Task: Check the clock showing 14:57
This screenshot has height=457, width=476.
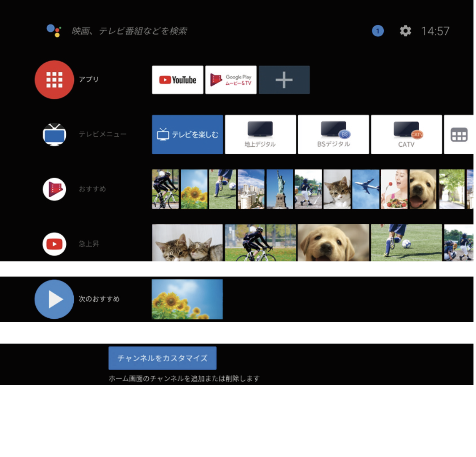Action: click(x=435, y=31)
